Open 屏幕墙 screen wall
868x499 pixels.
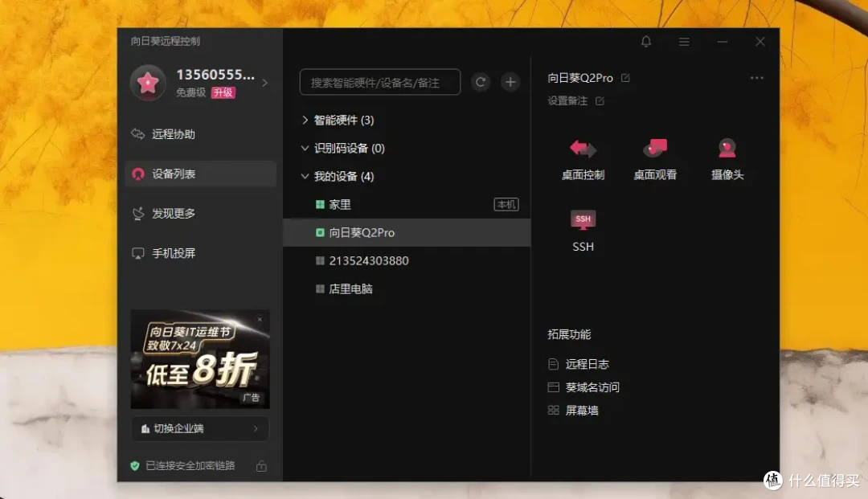click(x=573, y=411)
